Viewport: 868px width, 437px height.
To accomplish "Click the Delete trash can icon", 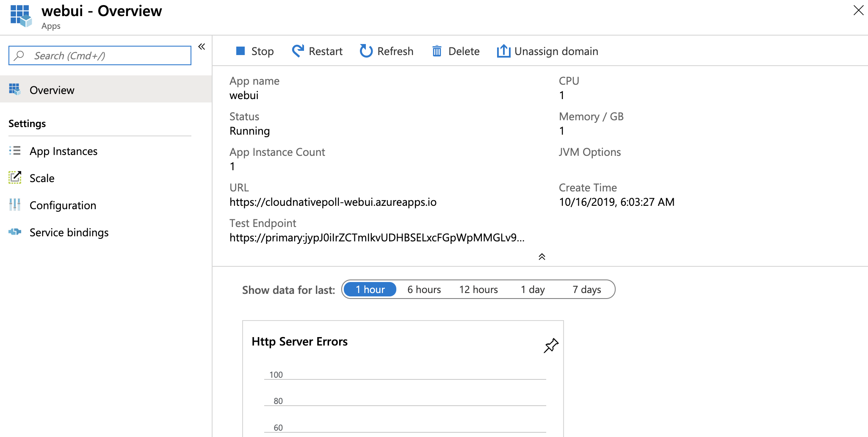I will [x=437, y=51].
